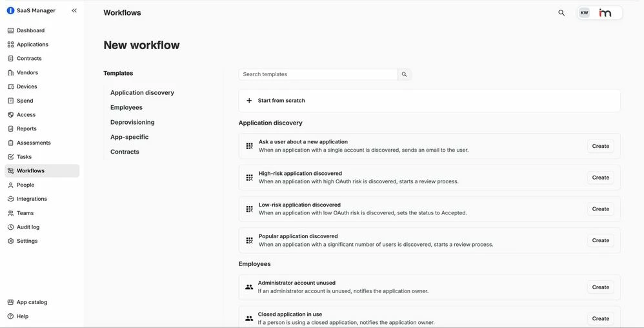Viewport: 644px width, 328px height.
Task: Click the Applications grid icon
Action: [11, 45]
